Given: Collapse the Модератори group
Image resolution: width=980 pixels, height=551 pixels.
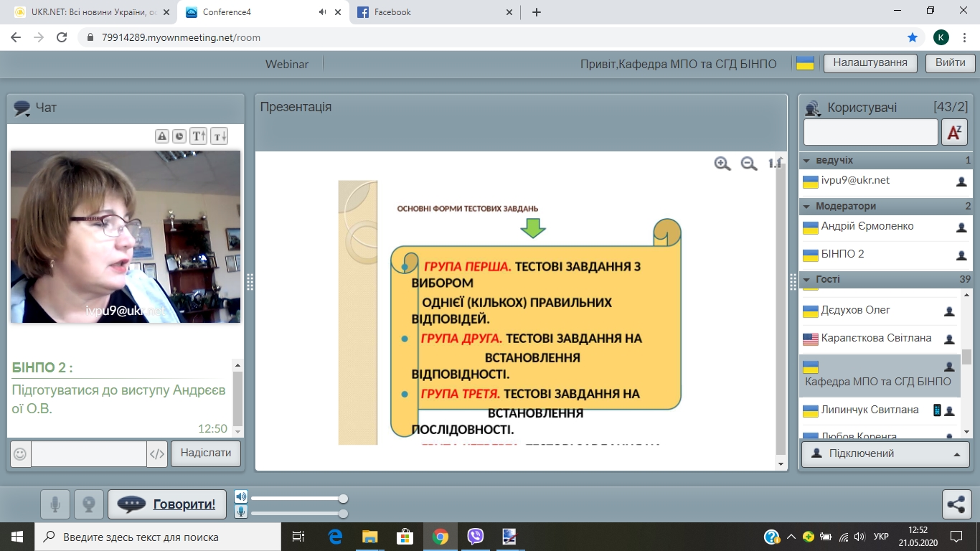Looking at the screenshot, I should click(806, 207).
